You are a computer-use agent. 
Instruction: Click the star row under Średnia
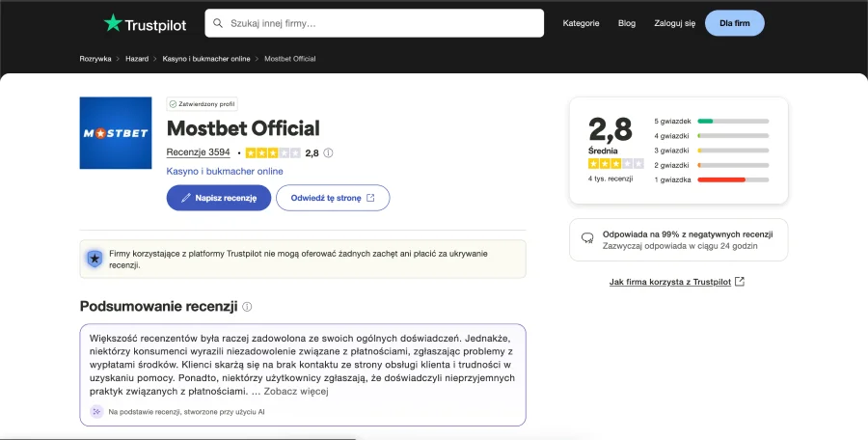615,163
